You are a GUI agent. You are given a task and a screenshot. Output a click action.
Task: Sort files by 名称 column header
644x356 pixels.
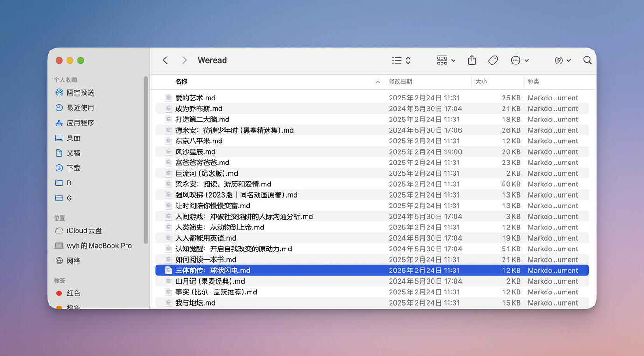(x=181, y=82)
